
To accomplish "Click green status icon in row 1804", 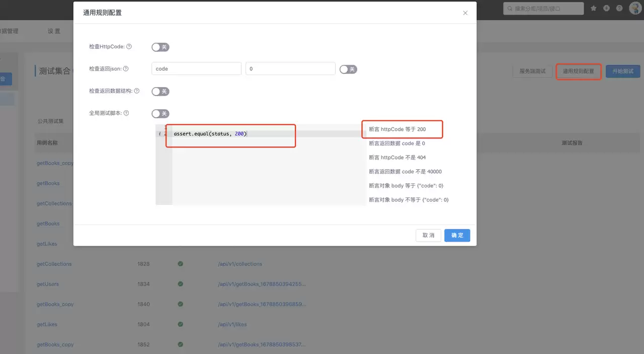I will coord(180,324).
